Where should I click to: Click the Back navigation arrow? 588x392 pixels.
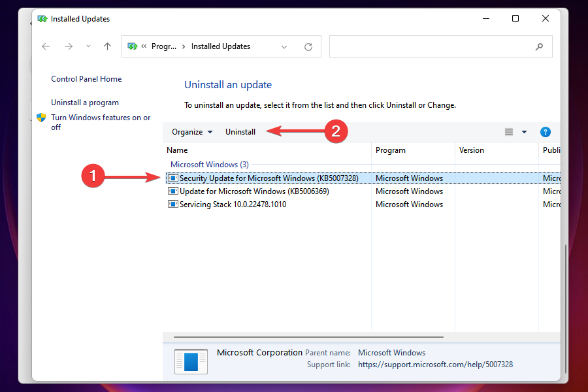pos(45,46)
